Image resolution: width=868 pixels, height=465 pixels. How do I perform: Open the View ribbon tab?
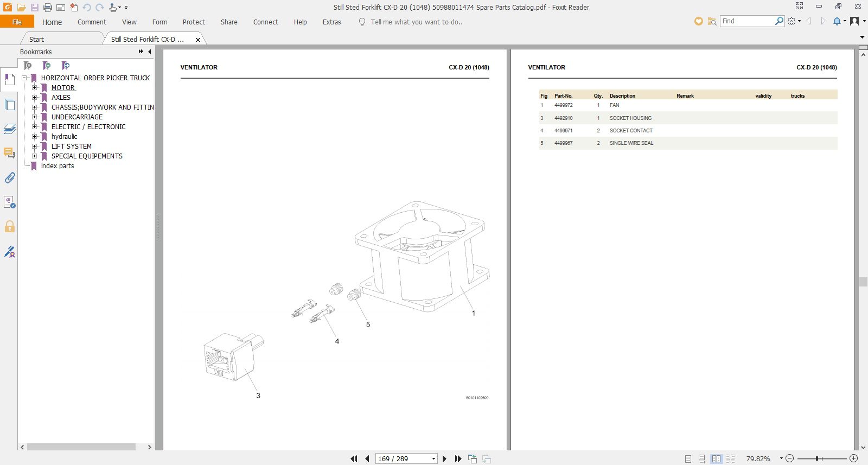(x=129, y=22)
